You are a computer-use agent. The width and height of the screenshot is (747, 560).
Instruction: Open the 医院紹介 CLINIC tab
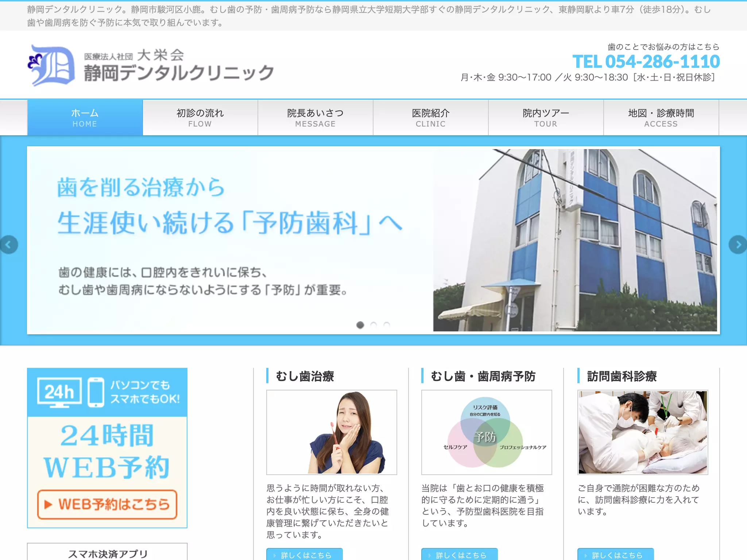[x=431, y=118]
